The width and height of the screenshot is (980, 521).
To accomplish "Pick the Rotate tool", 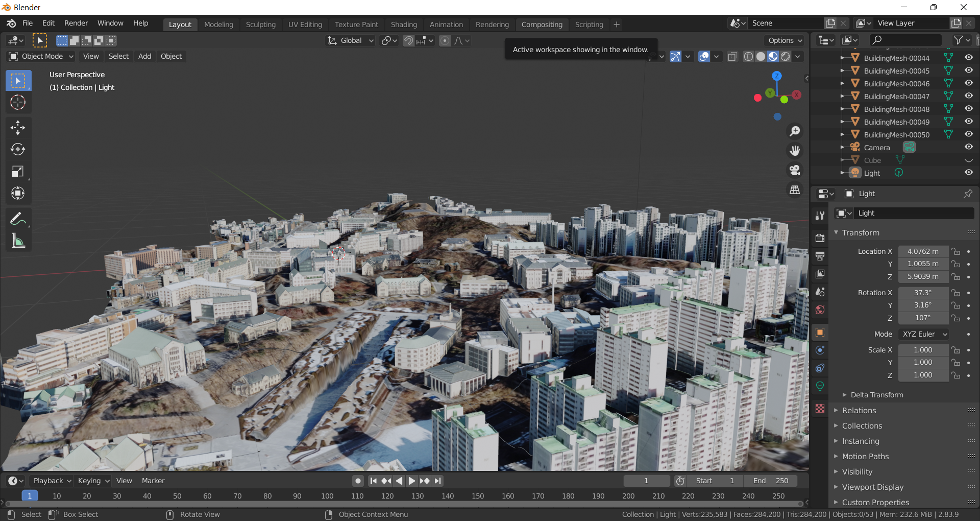I will pos(18,149).
